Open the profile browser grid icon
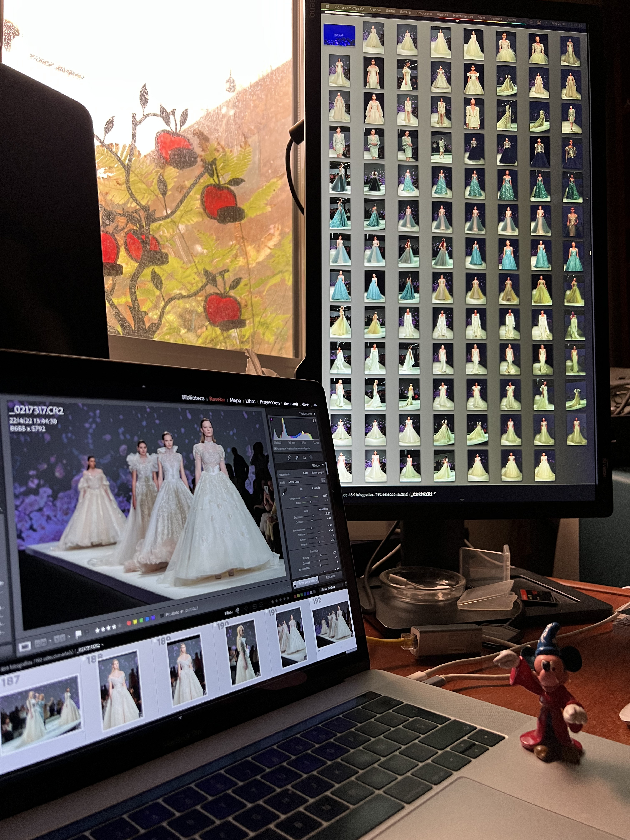This screenshot has width=630, height=840. pos(324,480)
